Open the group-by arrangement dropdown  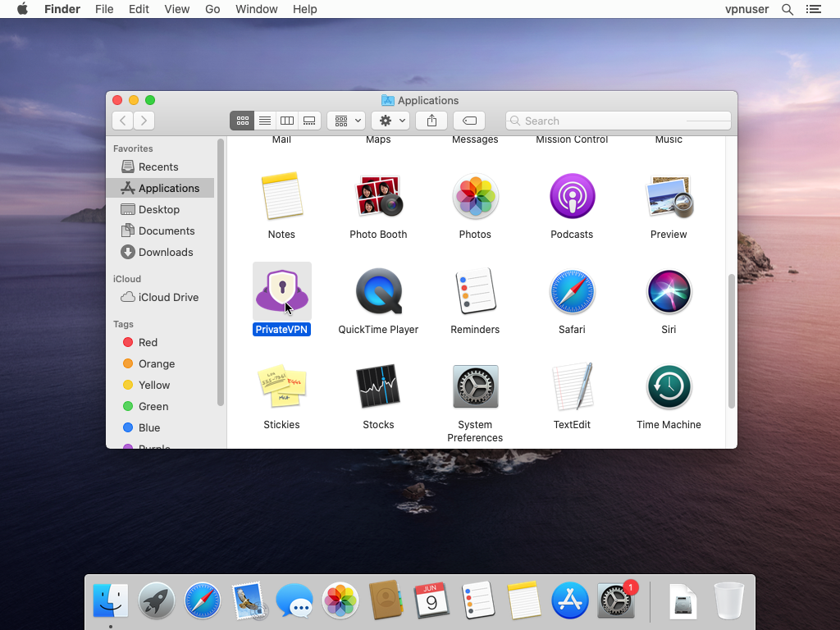pos(346,121)
